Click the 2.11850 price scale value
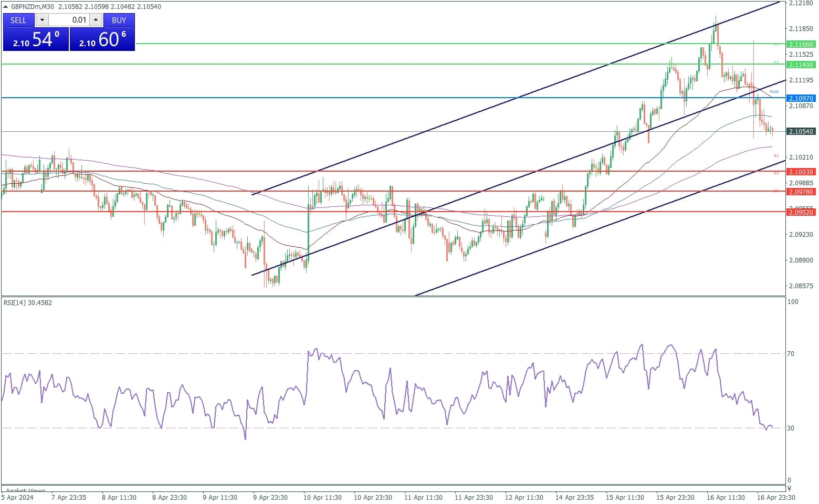 [801, 29]
